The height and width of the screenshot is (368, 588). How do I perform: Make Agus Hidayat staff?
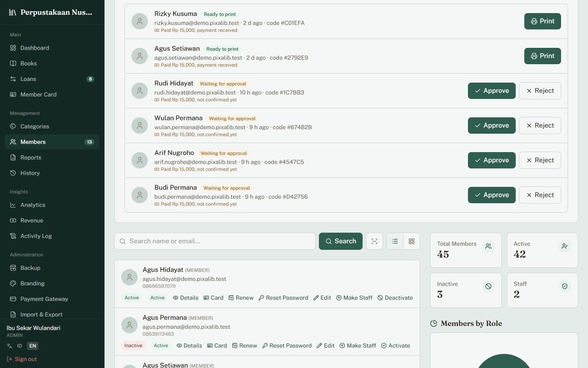354,298
